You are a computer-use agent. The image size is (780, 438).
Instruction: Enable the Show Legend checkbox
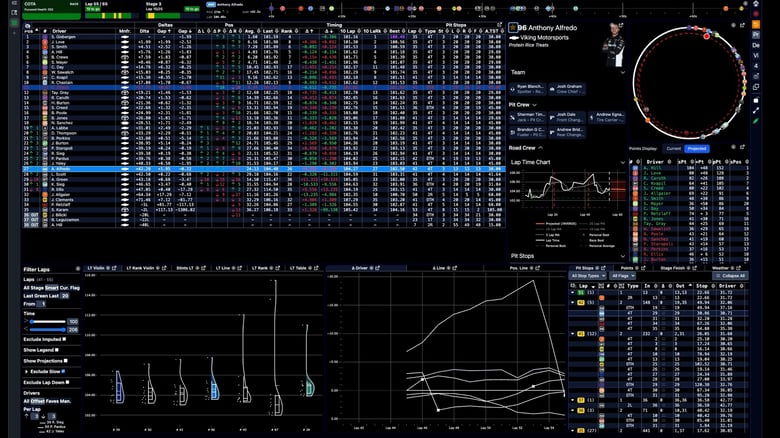click(x=57, y=350)
